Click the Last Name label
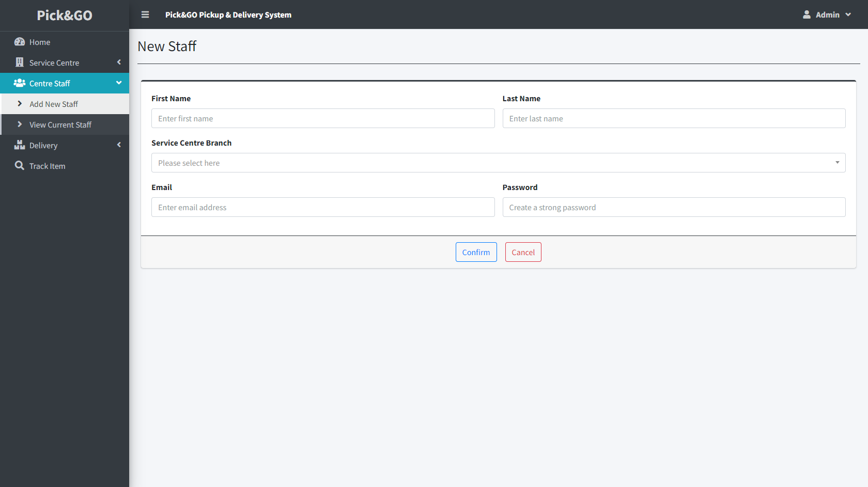This screenshot has height=487, width=868. [x=521, y=99]
